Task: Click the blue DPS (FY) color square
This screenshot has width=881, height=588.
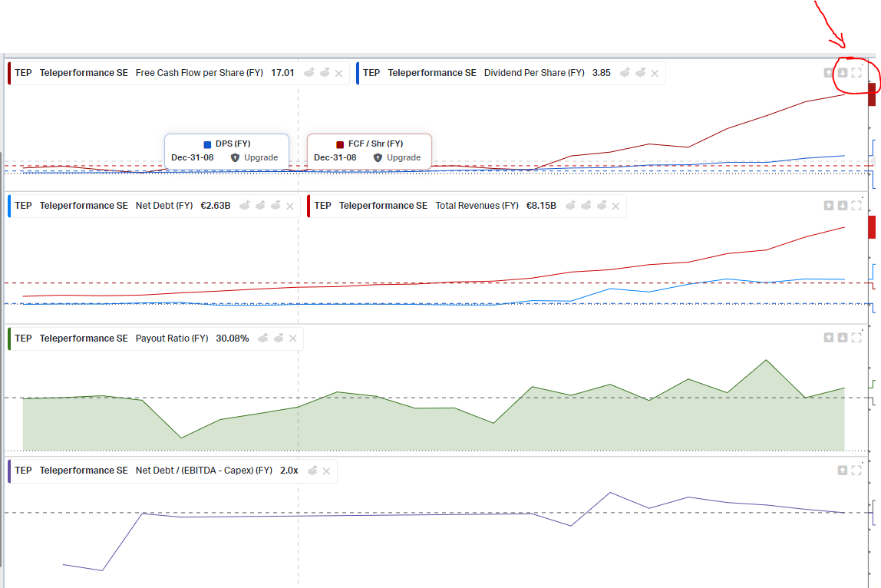Action: pyautogui.click(x=207, y=144)
